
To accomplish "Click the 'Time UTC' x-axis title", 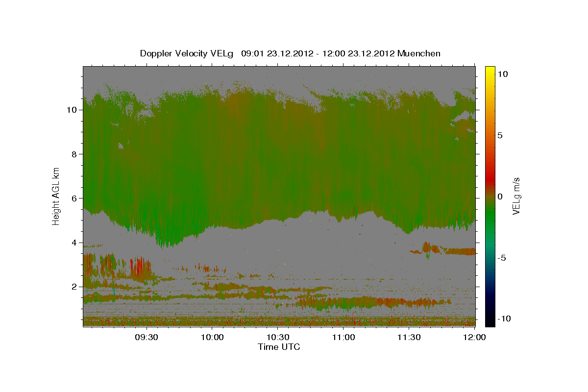I will pyautogui.click(x=279, y=347).
